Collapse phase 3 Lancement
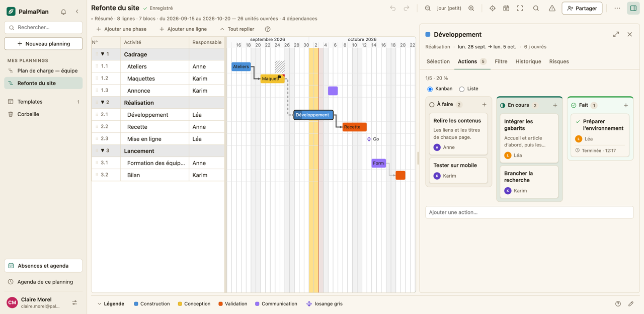The image size is (644, 314). (x=103, y=150)
